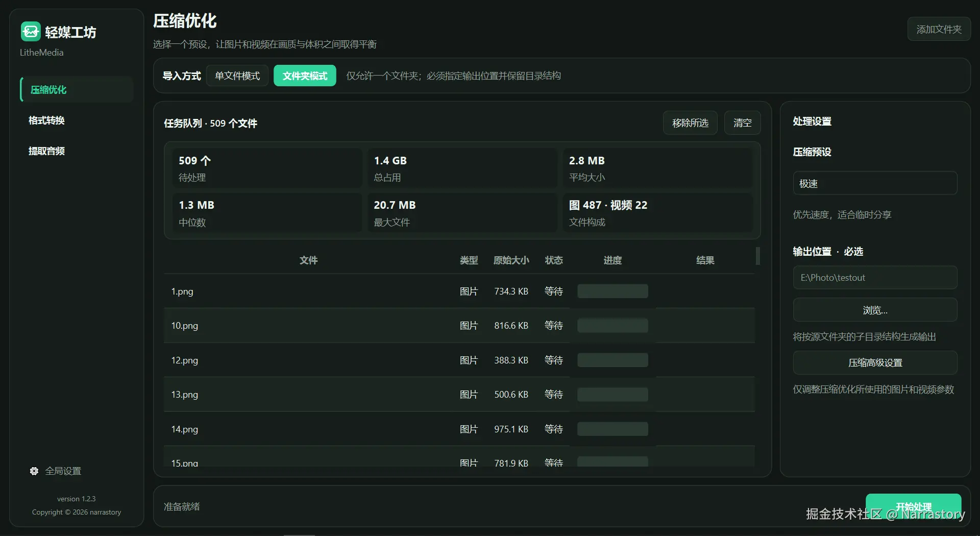Open 压缩高级设置 advanced settings
Image resolution: width=980 pixels, height=536 pixels.
[875, 362]
